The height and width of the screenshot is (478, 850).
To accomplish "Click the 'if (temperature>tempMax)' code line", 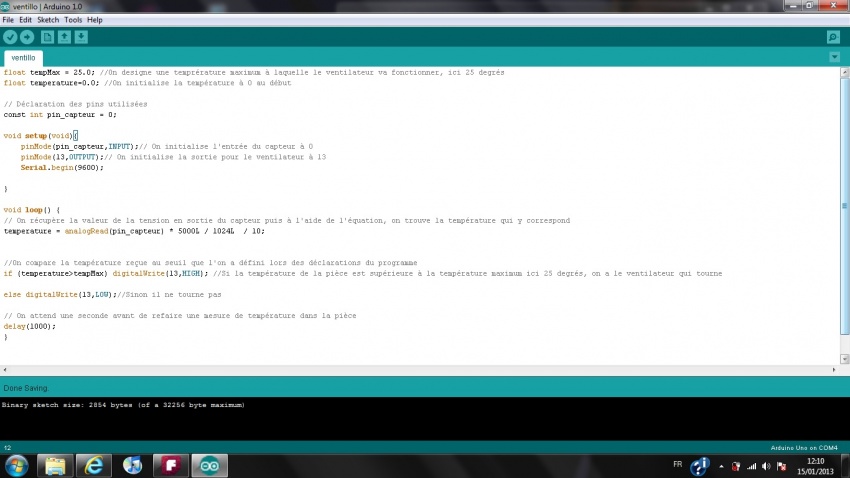I will pyautogui.click(x=363, y=274).
